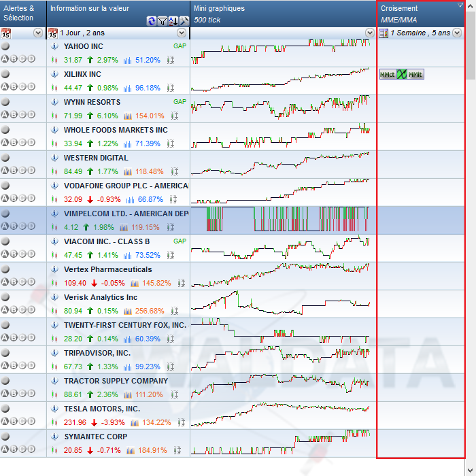Click the vertical scrollbar thumb
The width and height of the screenshot is (476, 476).
pos(471,46)
